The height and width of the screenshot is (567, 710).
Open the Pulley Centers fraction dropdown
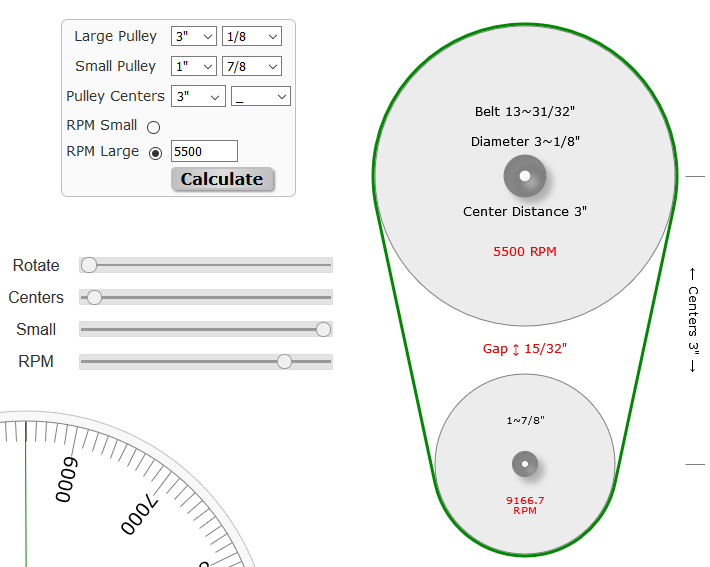click(261, 96)
